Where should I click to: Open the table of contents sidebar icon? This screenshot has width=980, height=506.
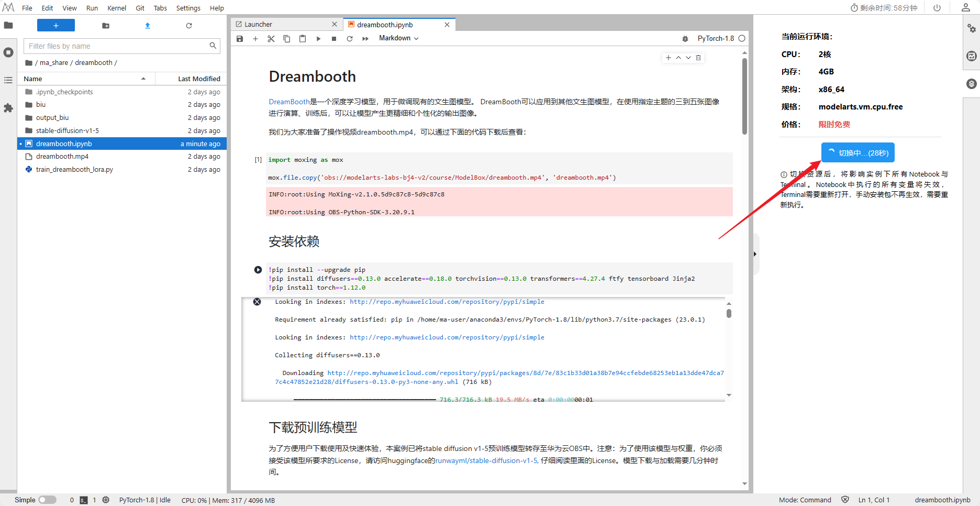point(8,80)
